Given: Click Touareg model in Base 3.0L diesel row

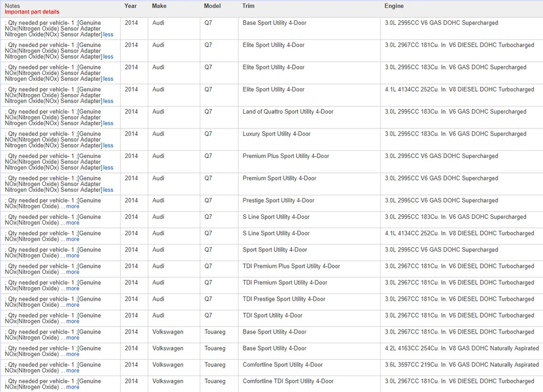Looking at the screenshot, I should pyautogui.click(x=215, y=332).
